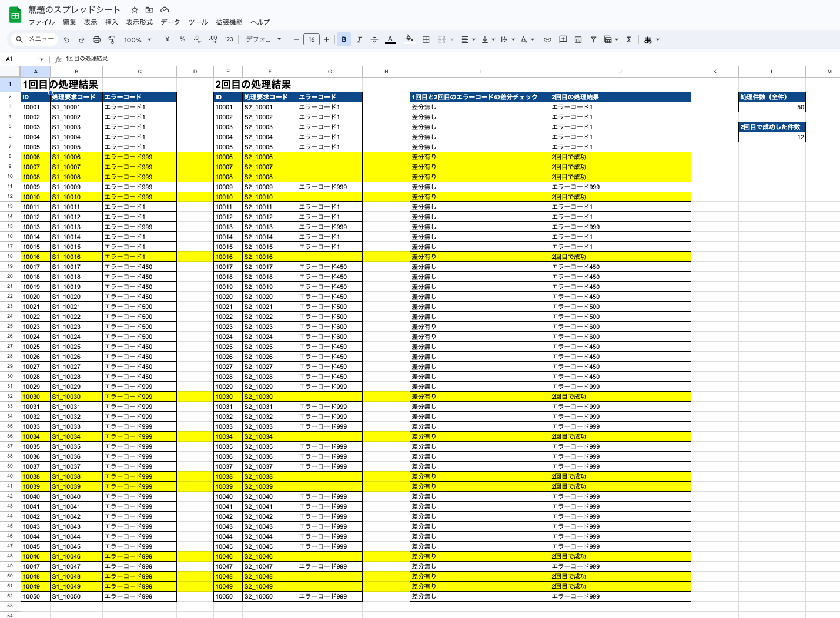Open the Name box dropdown arrow

click(42, 59)
